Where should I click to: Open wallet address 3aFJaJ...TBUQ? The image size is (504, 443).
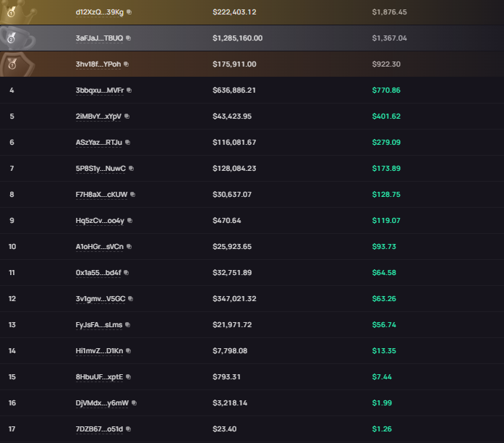coord(99,38)
